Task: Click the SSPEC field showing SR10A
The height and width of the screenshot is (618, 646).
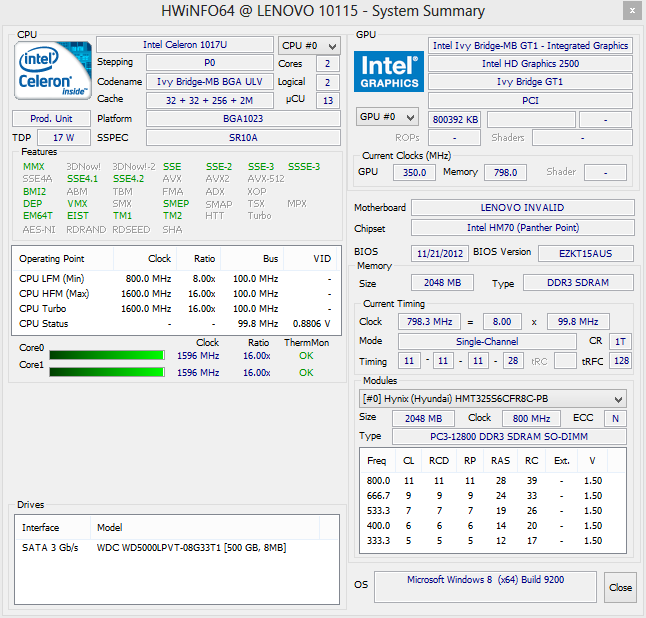Action: pos(243,137)
